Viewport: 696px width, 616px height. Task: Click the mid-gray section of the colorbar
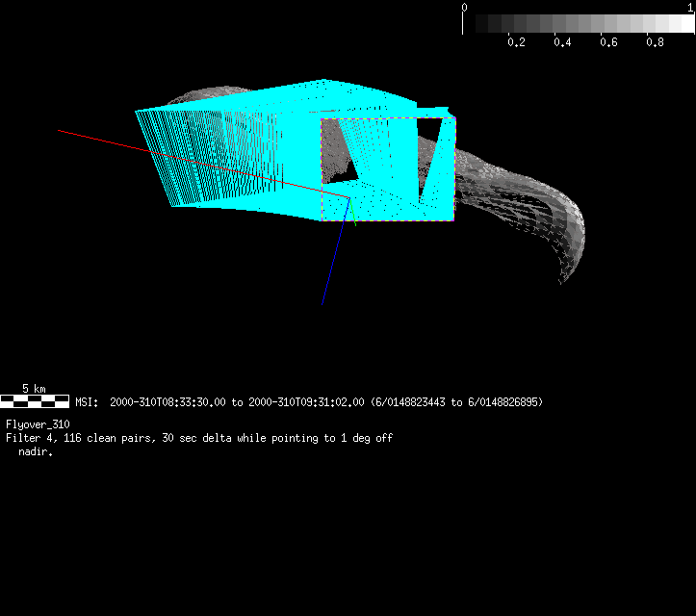coord(578,24)
